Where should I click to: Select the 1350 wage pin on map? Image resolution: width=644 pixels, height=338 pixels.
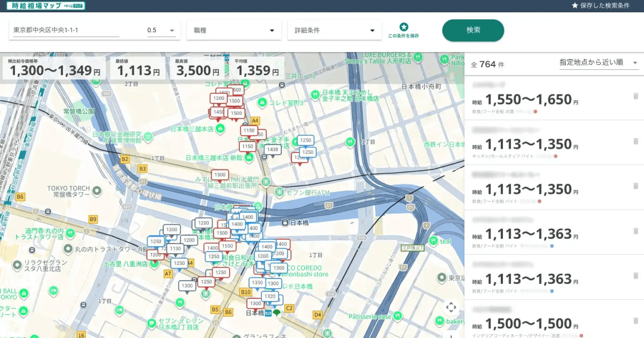tap(257, 283)
